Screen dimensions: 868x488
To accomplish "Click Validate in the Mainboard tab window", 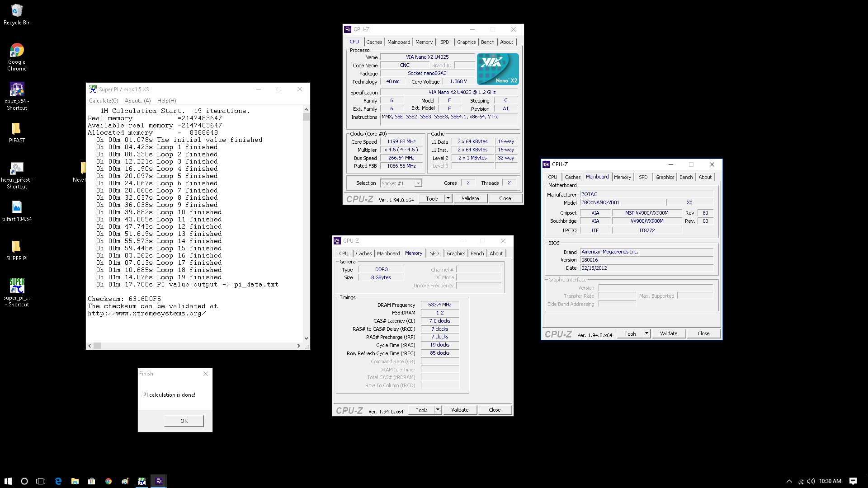I will pos(669,333).
